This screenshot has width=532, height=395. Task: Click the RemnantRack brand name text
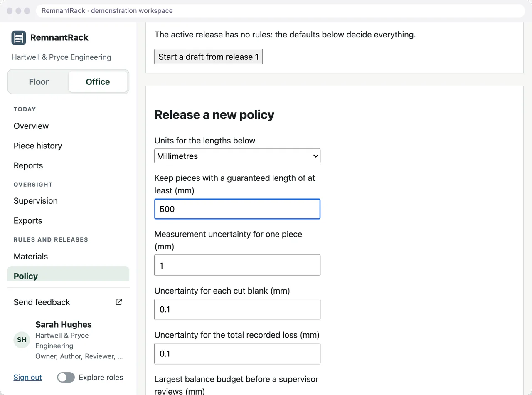pyautogui.click(x=59, y=37)
